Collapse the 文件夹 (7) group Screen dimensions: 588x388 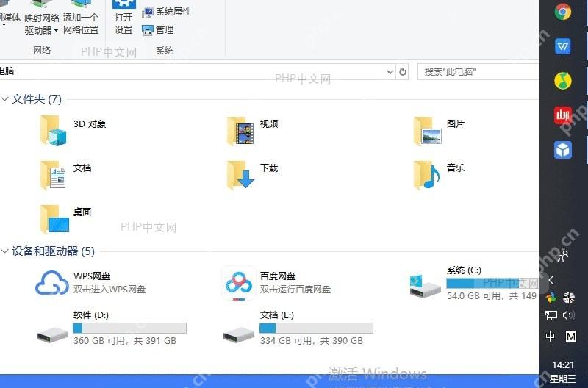click(x=4, y=99)
